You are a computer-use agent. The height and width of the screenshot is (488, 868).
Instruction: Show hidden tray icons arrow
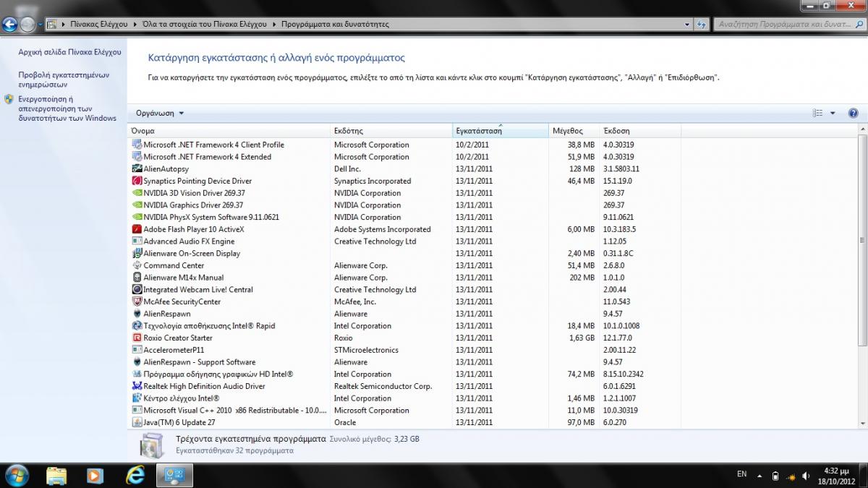pyautogui.click(x=759, y=476)
